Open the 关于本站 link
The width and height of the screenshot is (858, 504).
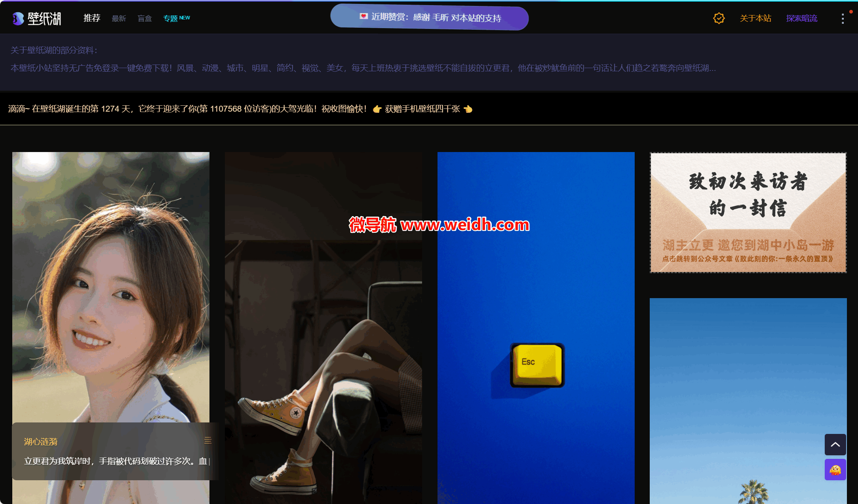pyautogui.click(x=755, y=18)
